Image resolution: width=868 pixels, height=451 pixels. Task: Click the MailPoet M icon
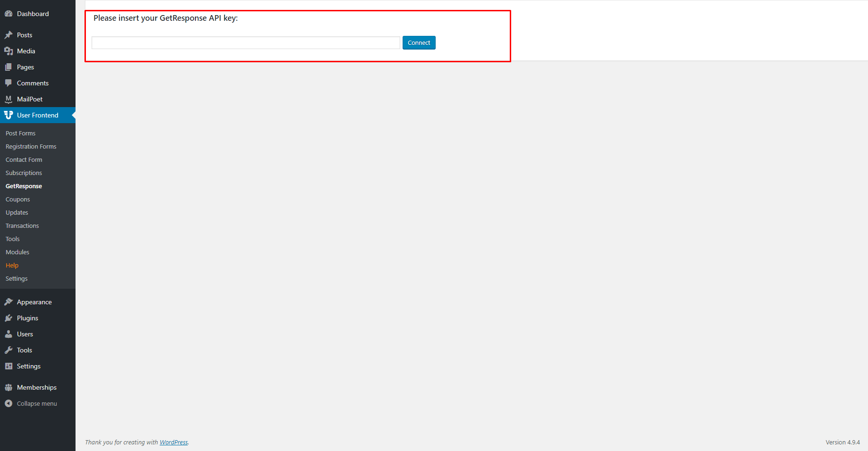click(x=8, y=99)
